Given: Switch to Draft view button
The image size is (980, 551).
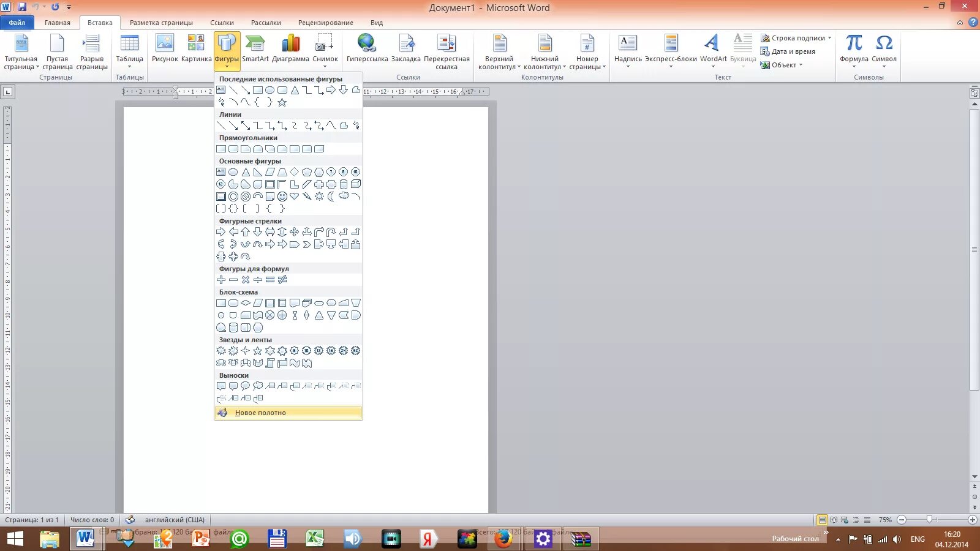Looking at the screenshot, I should tap(867, 520).
